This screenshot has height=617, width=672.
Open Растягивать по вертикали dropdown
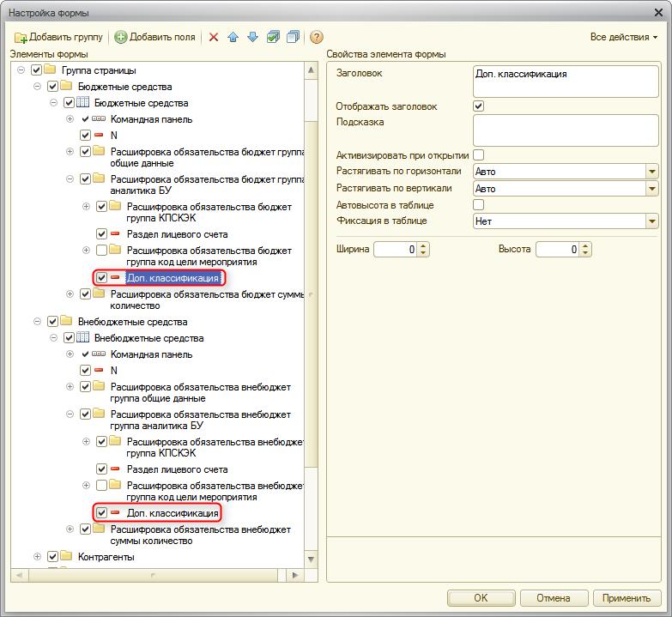[652, 189]
